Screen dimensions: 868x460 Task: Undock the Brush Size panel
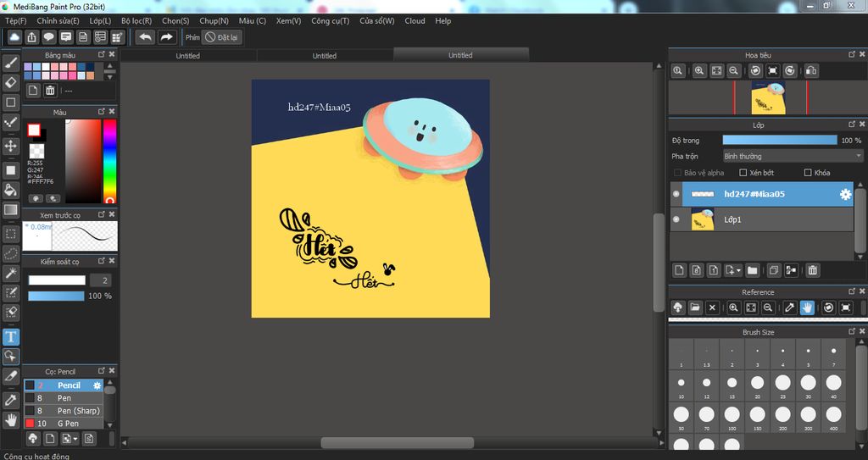pos(852,331)
